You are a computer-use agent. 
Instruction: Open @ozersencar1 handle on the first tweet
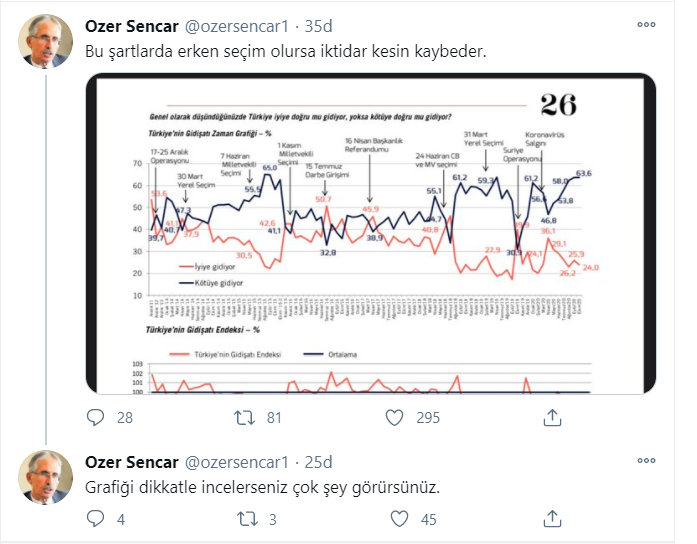click(x=236, y=26)
